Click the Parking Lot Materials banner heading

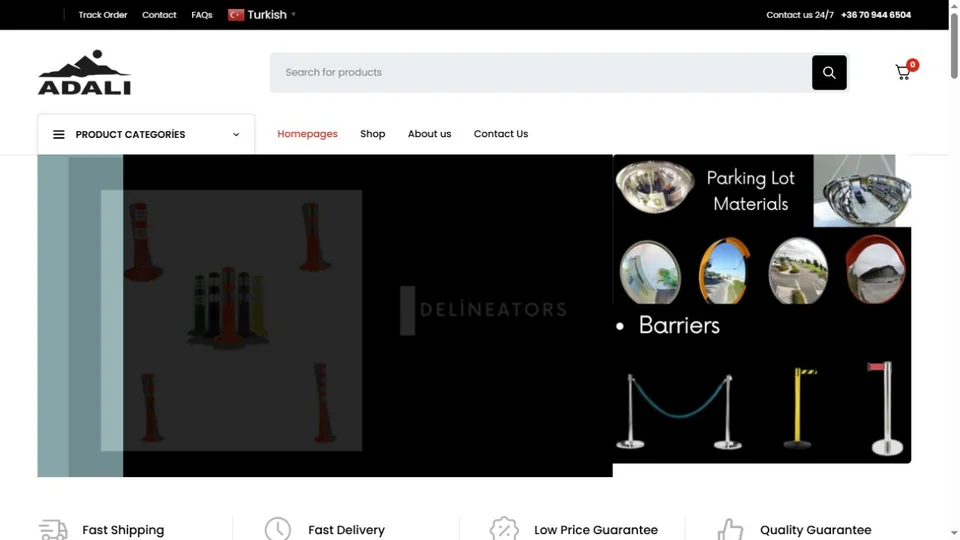point(751,190)
